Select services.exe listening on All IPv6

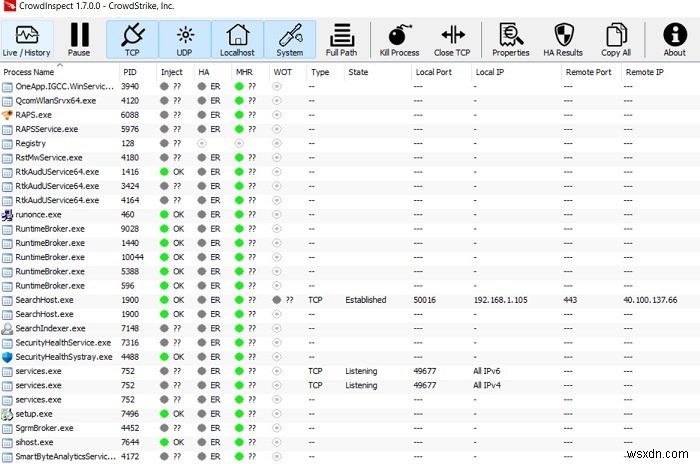[x=350, y=371]
